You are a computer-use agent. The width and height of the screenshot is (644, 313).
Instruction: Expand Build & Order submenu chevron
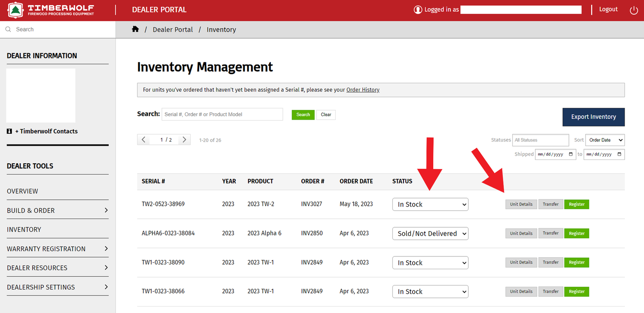click(106, 210)
